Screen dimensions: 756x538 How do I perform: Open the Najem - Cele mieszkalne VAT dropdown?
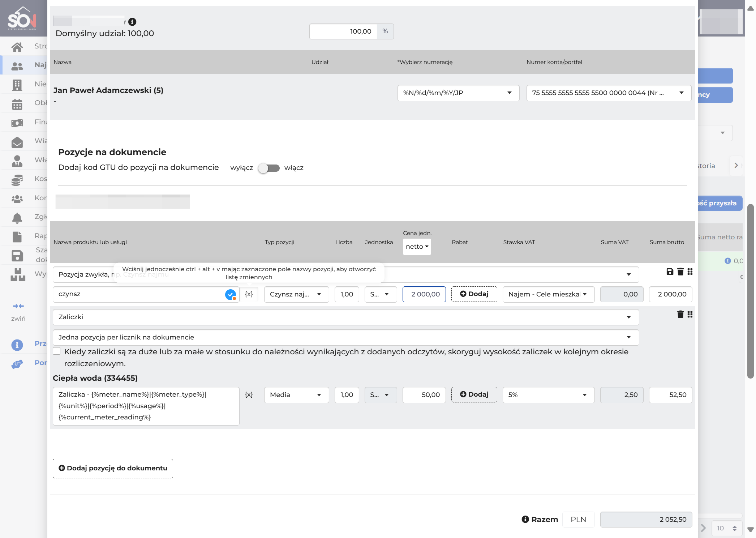[548, 294]
